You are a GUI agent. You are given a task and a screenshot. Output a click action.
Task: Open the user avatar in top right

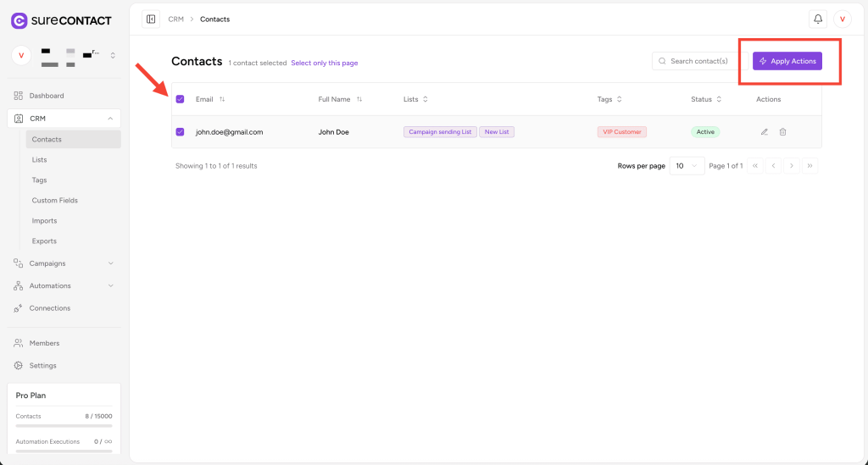(x=842, y=19)
